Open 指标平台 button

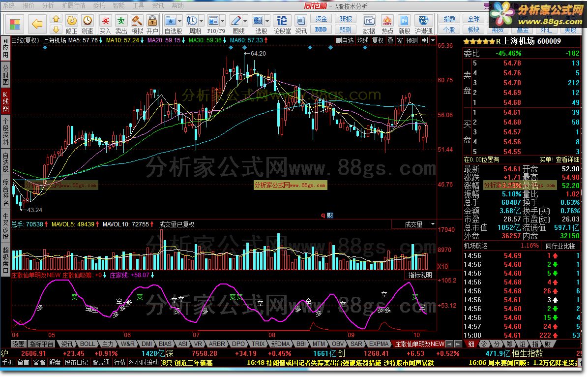(x=42, y=344)
